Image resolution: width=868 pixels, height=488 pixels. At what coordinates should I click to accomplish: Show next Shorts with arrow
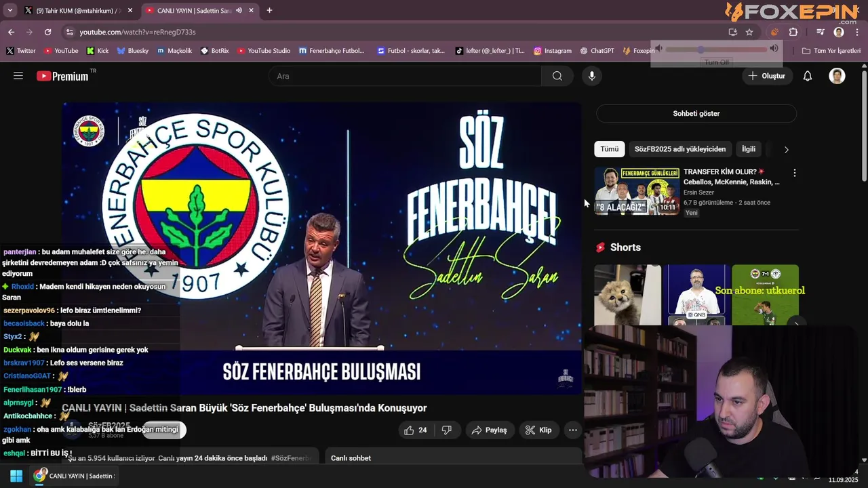click(x=797, y=324)
